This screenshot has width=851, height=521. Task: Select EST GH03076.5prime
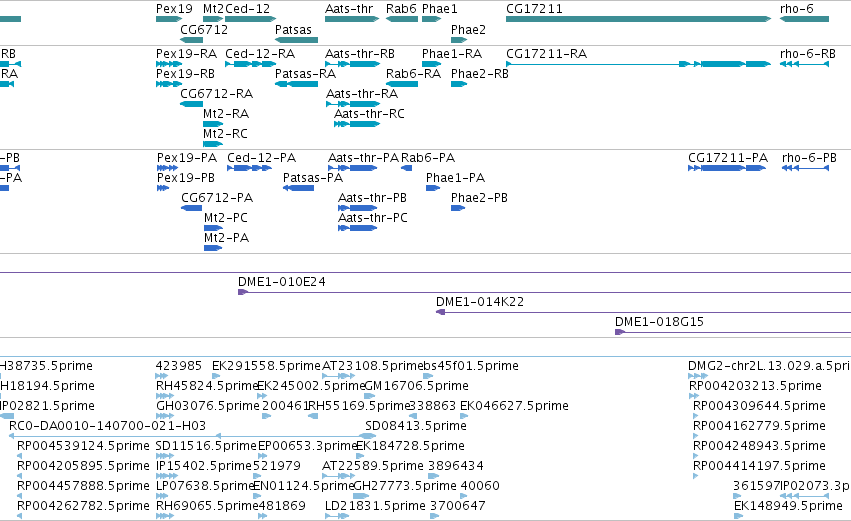click(208, 406)
